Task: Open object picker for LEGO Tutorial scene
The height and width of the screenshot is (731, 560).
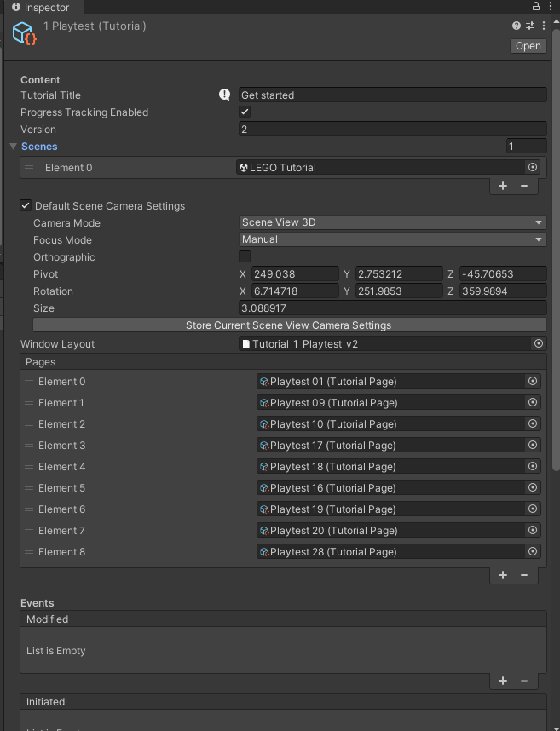Action: tap(533, 167)
